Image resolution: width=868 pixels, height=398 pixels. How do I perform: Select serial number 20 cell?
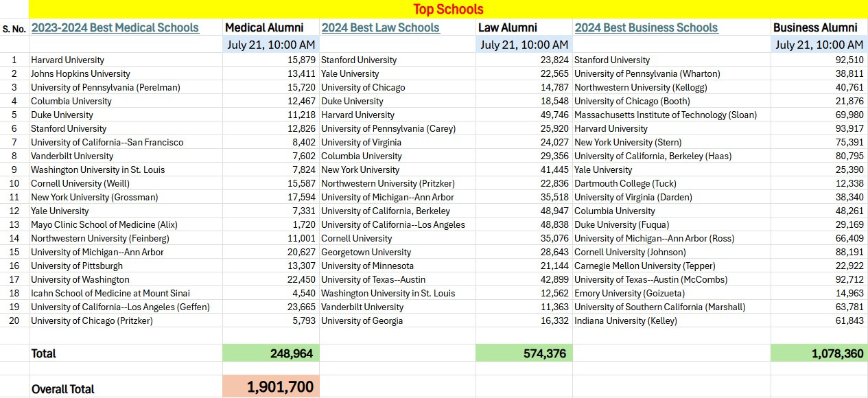[x=14, y=320]
